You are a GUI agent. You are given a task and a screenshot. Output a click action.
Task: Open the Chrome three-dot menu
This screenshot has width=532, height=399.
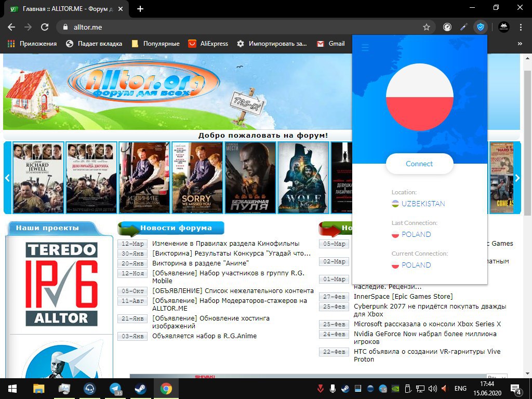521,27
